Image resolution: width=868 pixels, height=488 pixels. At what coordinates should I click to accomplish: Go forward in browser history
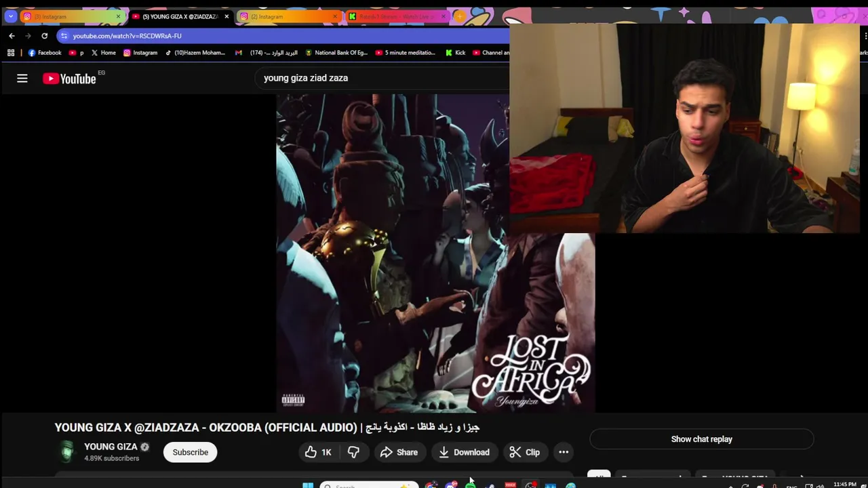28,36
